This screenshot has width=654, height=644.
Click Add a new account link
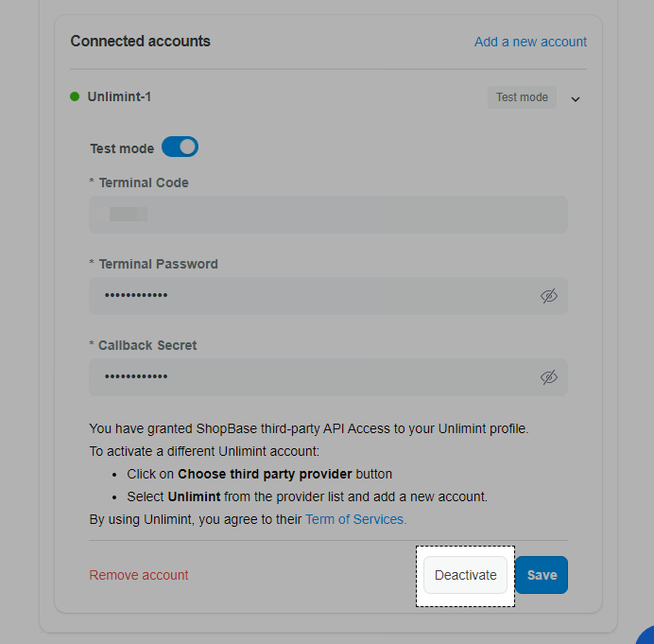530,42
